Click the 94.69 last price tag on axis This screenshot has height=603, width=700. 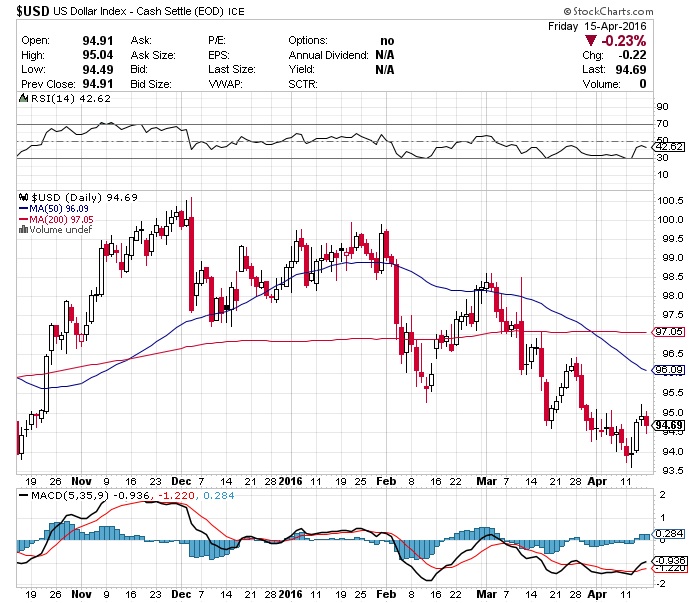[x=669, y=425]
